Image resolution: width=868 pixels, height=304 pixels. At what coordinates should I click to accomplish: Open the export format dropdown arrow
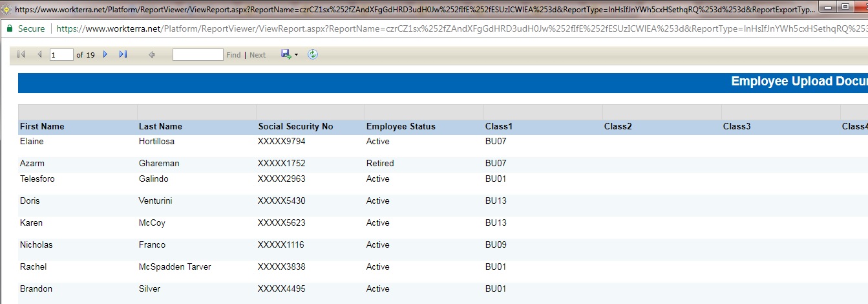[x=296, y=55]
